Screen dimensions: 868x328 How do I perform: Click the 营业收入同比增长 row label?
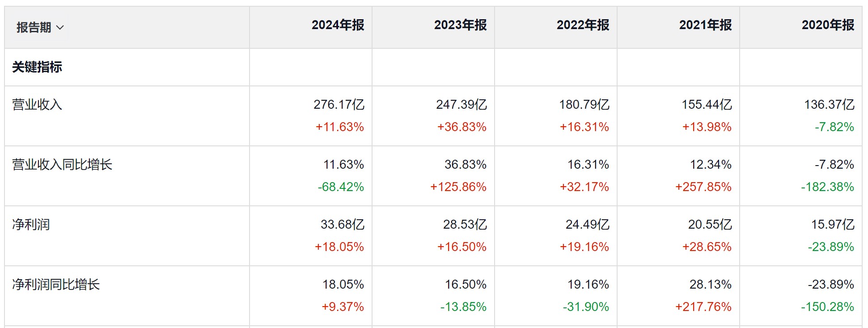pyautogui.click(x=62, y=165)
